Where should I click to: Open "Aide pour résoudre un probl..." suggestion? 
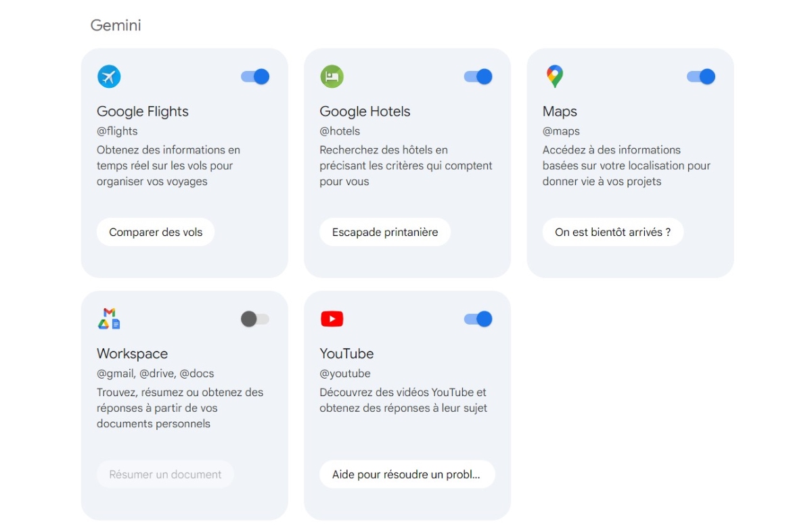point(407,475)
